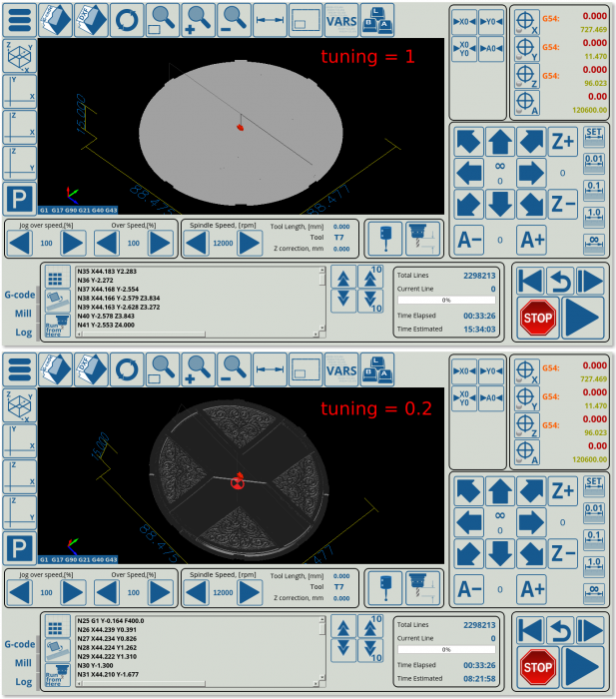The height and width of the screenshot is (699, 616).
Task: Select 3D isometric view in top panel
Action: 20,56
